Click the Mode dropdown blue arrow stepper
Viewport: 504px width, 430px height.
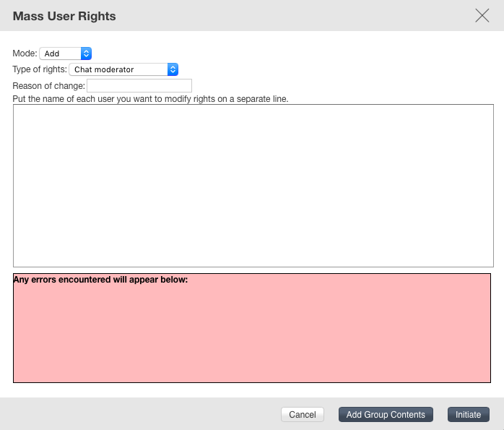86,53
